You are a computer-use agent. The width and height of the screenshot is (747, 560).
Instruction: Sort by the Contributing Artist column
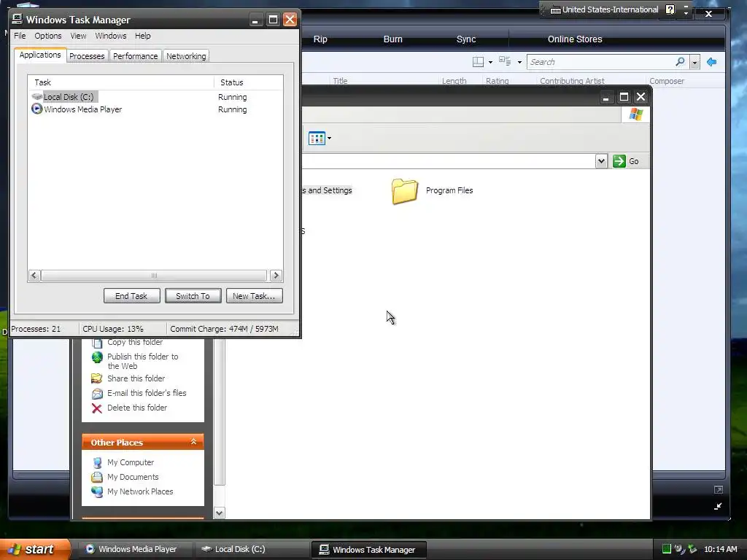click(572, 81)
